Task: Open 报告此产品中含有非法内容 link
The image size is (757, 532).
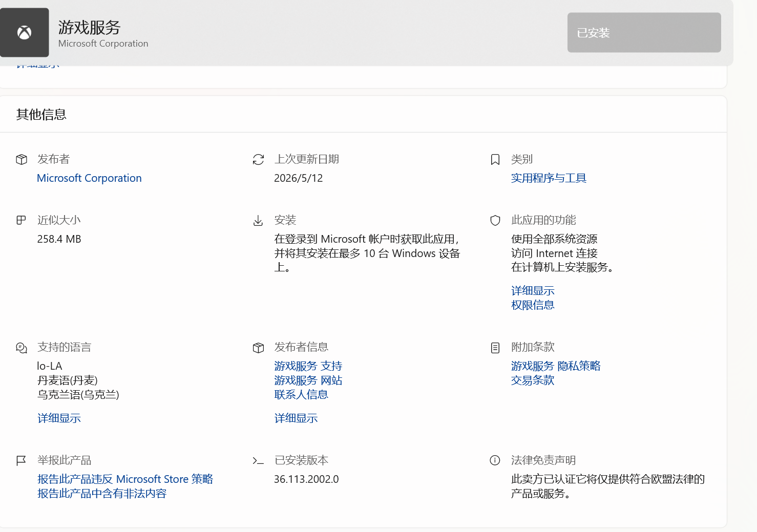Action: point(102,494)
